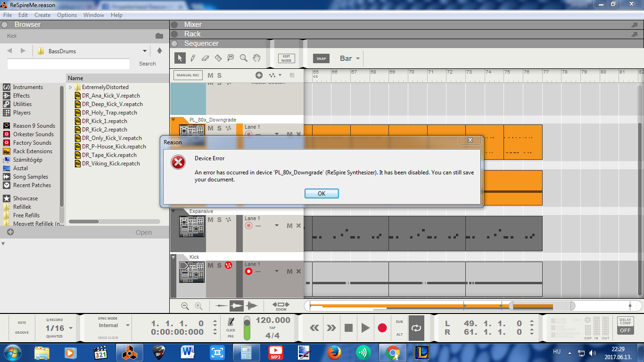The width and height of the screenshot is (644, 362).
Task: Mute the Expansive track
Action: (x=210, y=220)
